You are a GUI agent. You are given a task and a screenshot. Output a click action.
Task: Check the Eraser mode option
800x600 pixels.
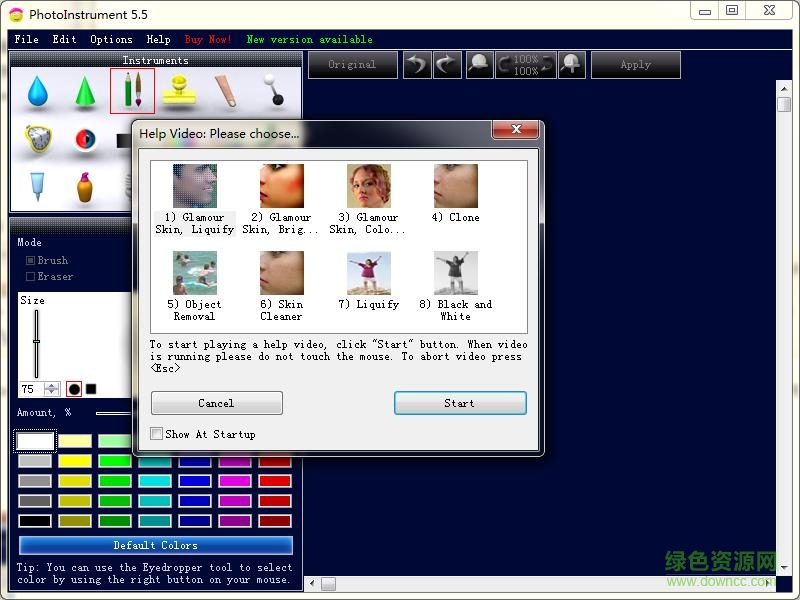30,277
